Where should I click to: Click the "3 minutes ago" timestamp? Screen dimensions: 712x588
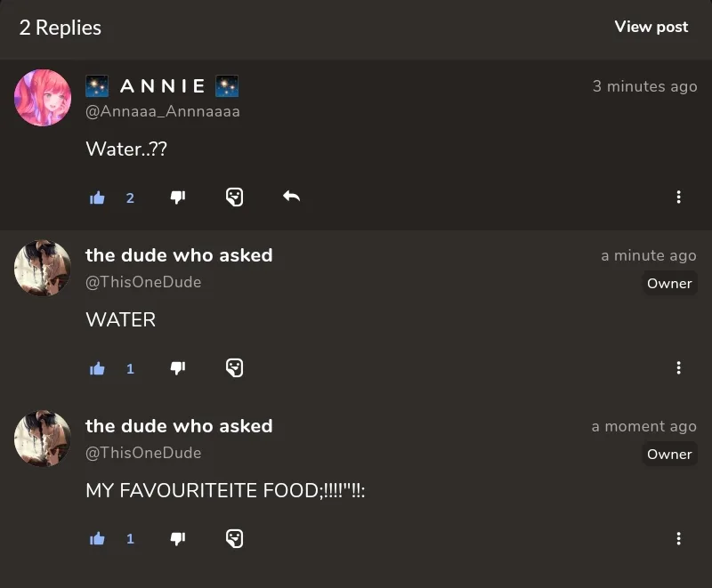(644, 86)
